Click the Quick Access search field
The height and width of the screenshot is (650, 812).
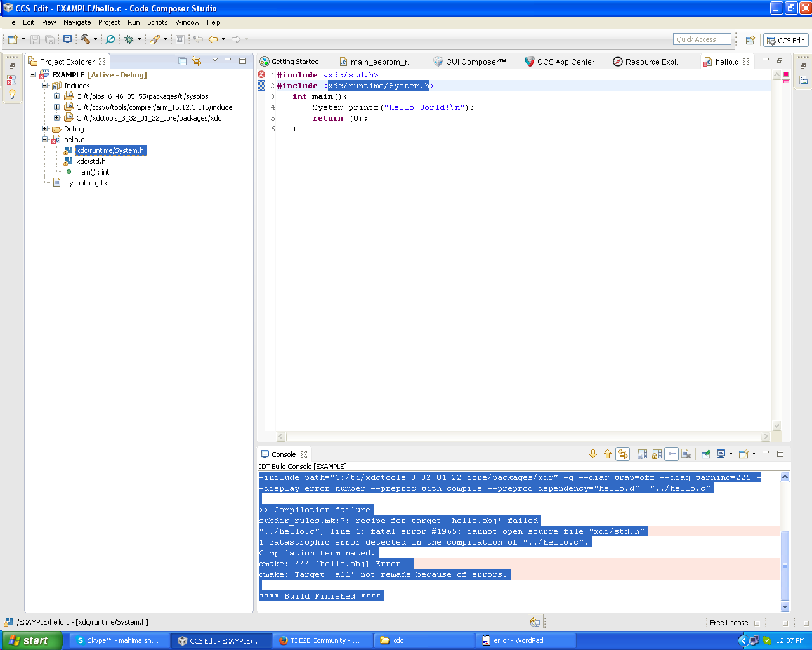(702, 39)
